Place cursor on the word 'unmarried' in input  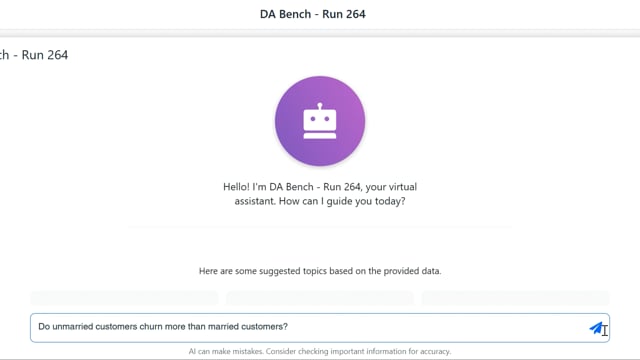(x=73, y=327)
